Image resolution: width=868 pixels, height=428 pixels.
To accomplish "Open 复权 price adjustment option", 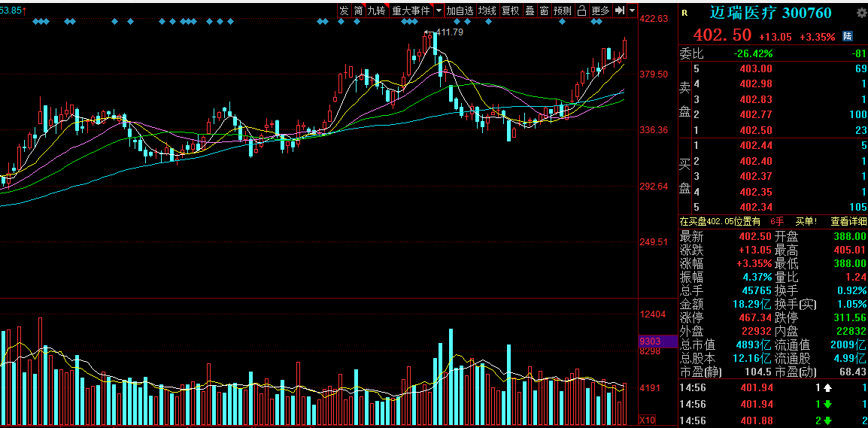I will click(x=510, y=10).
